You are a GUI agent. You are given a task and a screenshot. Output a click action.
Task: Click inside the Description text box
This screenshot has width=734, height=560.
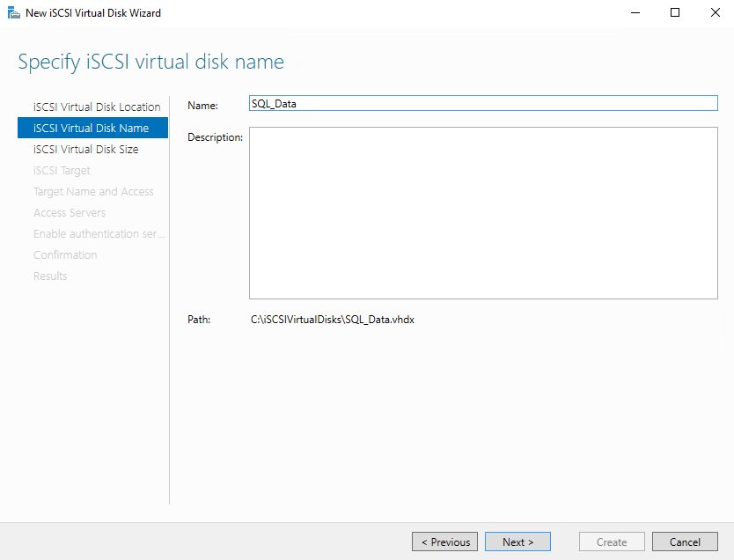click(x=483, y=213)
